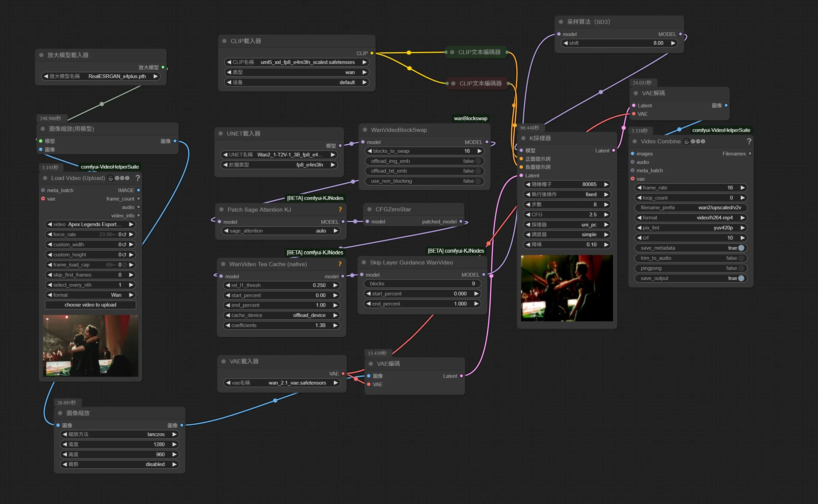Open the 类型 wan dropdown in CLIP載入器
Image resolution: width=818 pixels, height=504 pixels.
[x=297, y=72]
